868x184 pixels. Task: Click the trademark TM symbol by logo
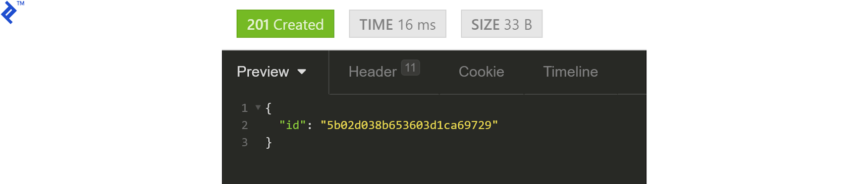point(20,3)
